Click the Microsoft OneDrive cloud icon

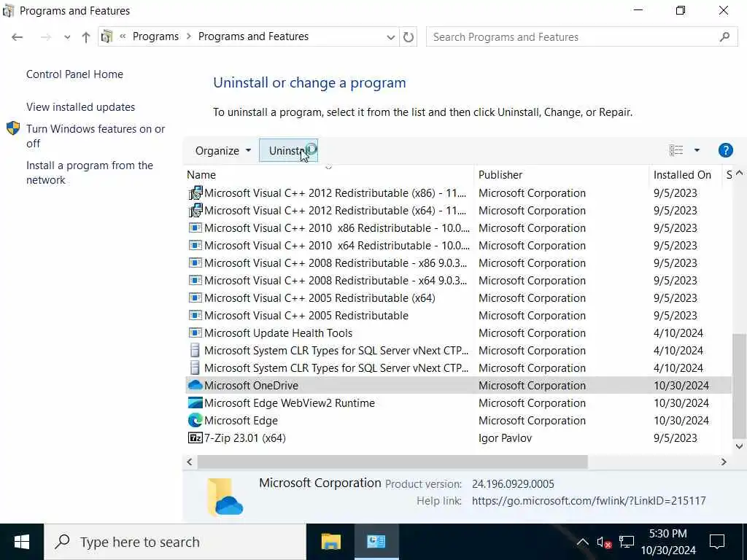[x=196, y=385]
